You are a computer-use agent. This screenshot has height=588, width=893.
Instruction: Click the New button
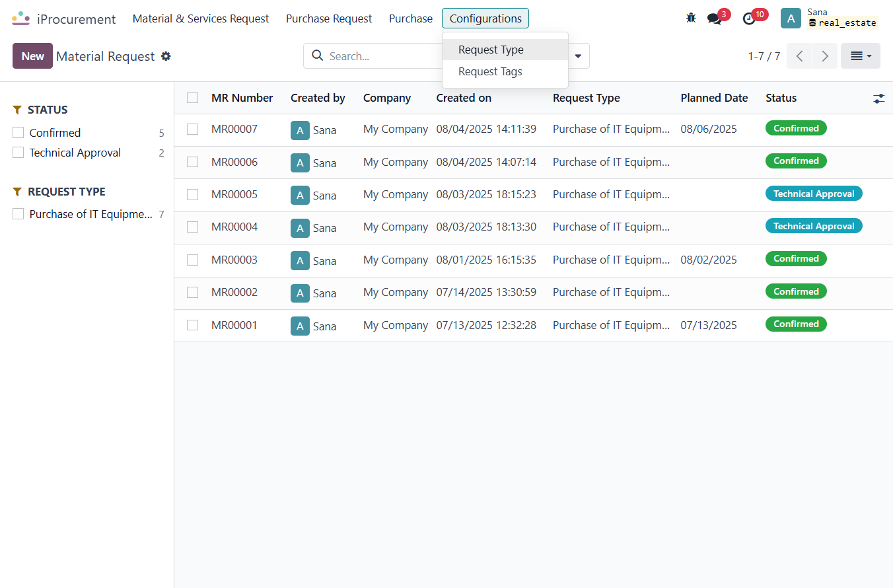(32, 56)
